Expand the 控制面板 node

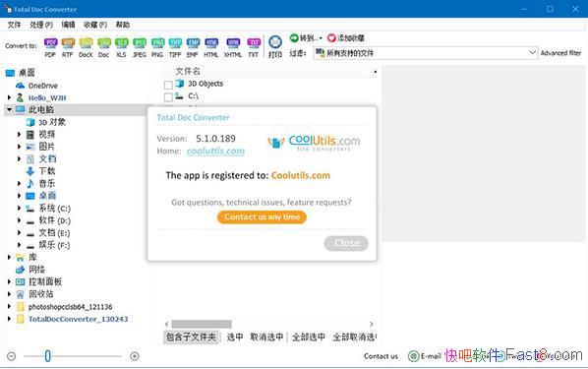coord(9,281)
